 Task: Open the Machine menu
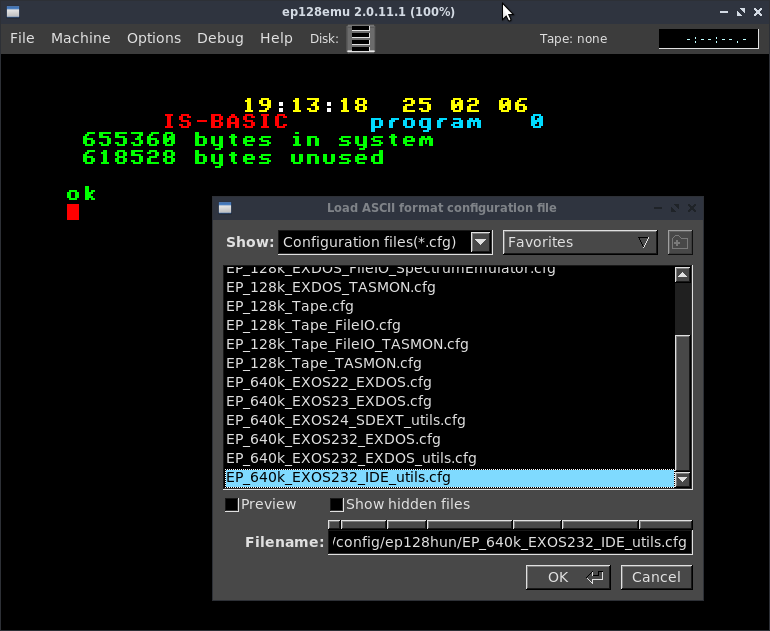81,38
